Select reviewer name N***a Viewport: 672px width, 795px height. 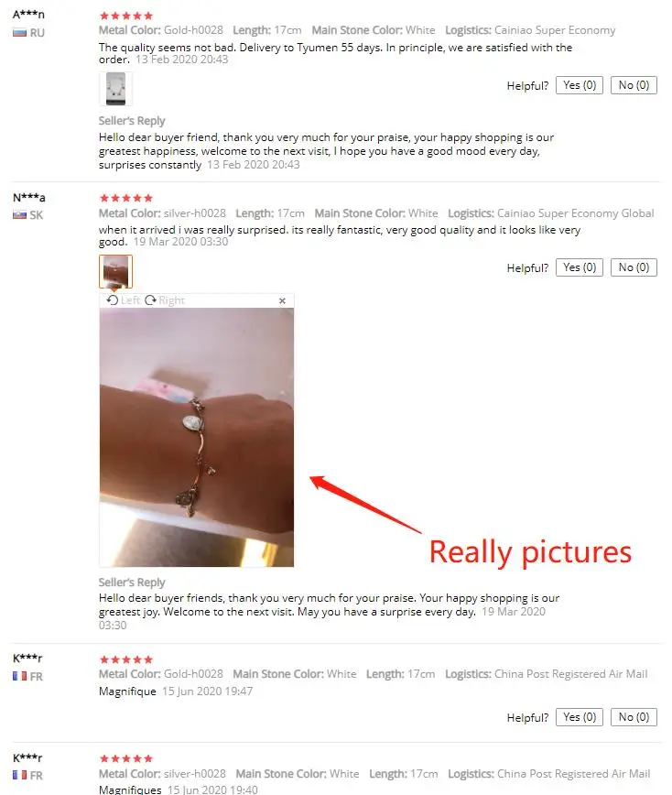[29, 197]
